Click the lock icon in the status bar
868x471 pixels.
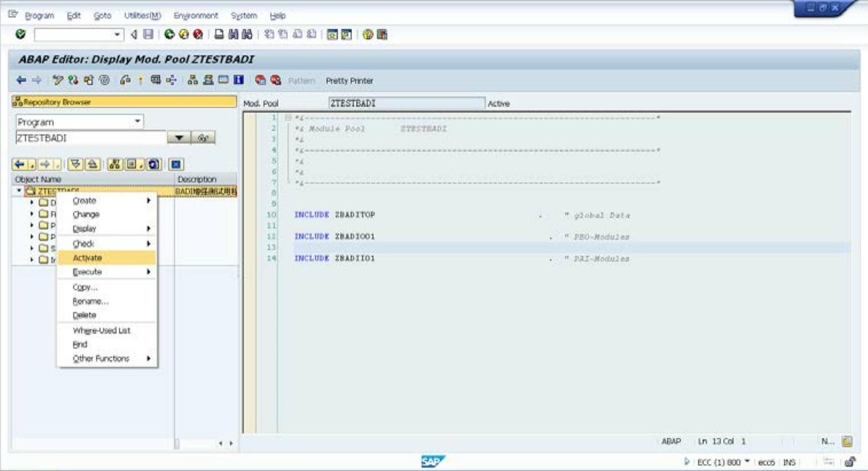(850, 462)
